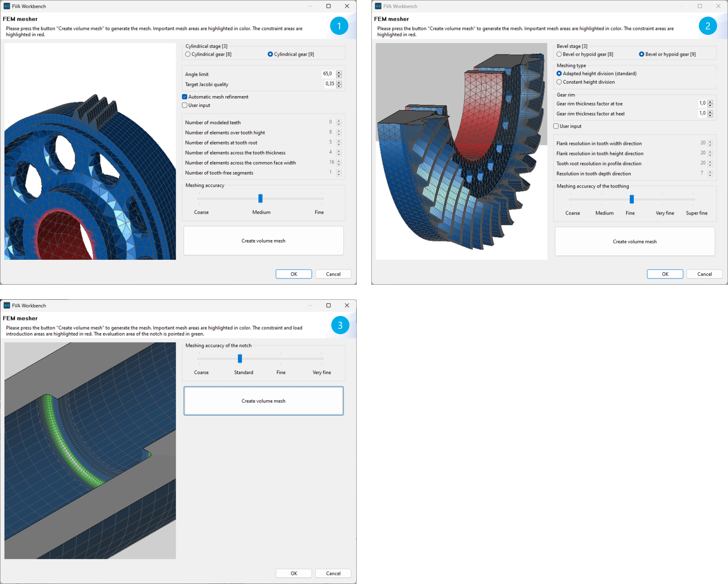The height and width of the screenshot is (584, 728).
Task: Increase gear rim thickness factor at toe
Action: (x=710, y=101)
